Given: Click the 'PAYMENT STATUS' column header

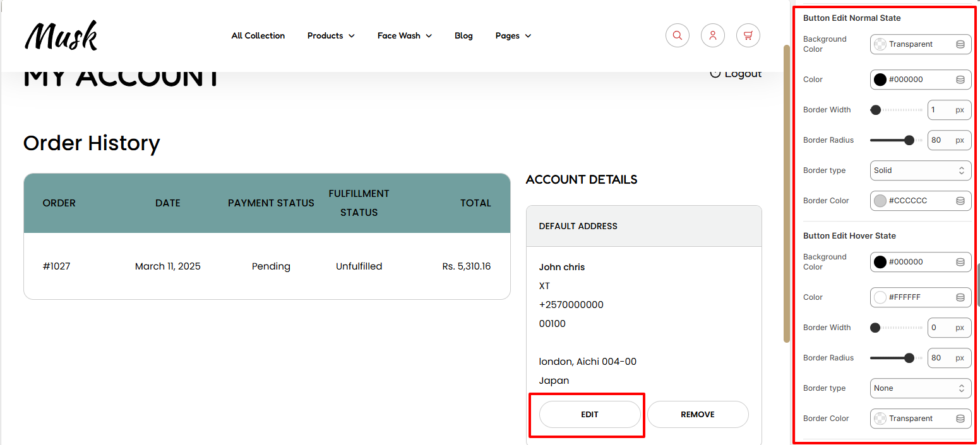Looking at the screenshot, I should click(x=271, y=203).
